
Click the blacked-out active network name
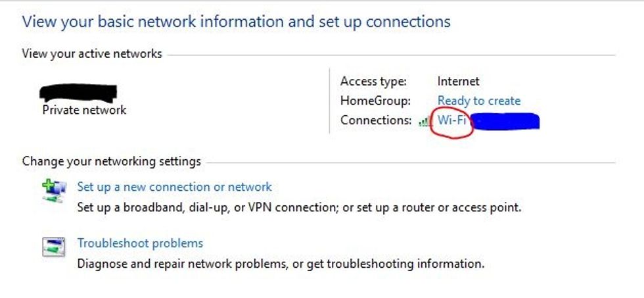(78, 92)
